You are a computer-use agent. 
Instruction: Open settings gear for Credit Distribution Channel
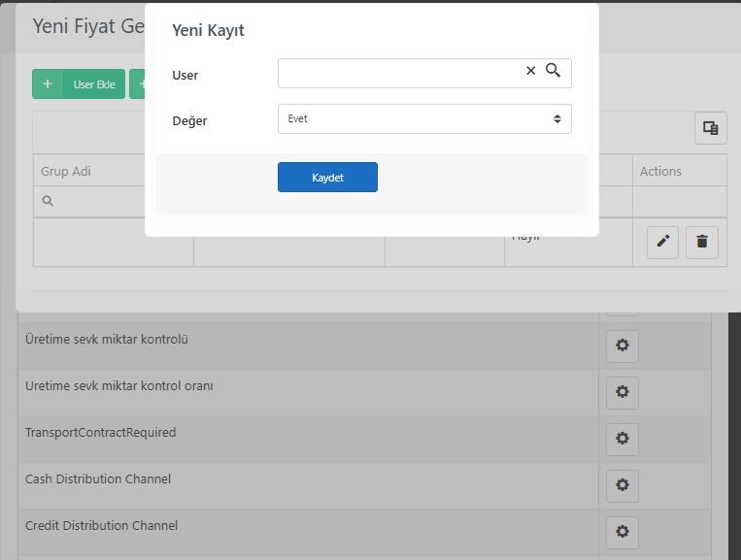point(623,532)
